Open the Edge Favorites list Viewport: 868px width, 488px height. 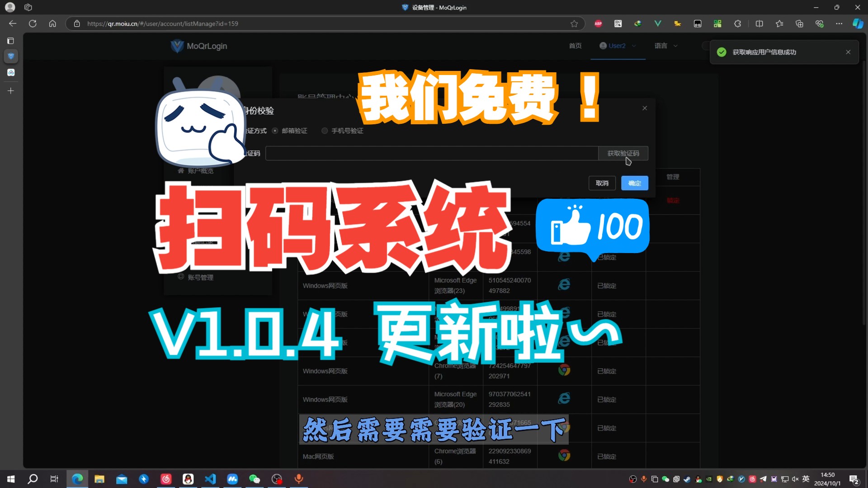pyautogui.click(x=779, y=23)
